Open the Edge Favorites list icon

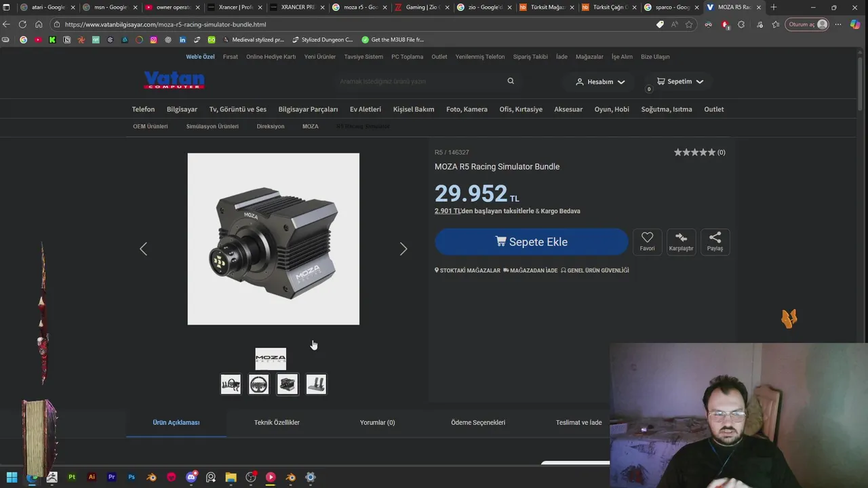pos(776,24)
